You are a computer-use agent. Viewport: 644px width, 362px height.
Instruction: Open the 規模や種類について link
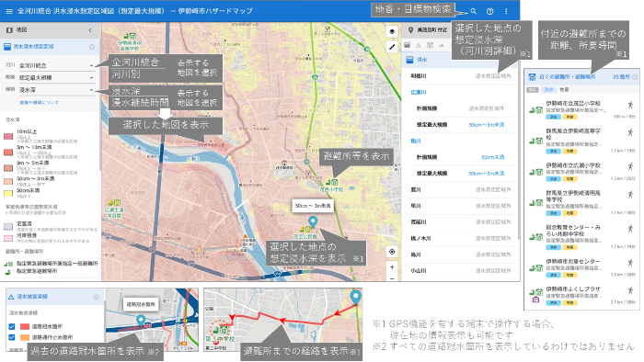pyautogui.click(x=39, y=103)
